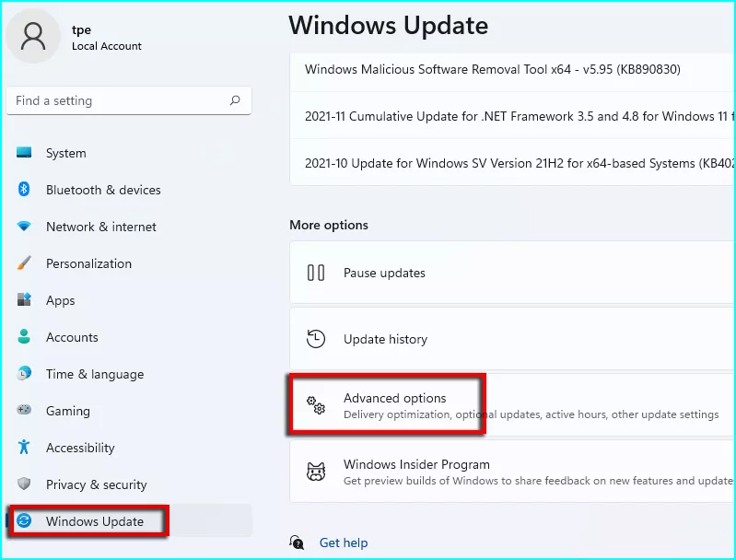736x560 pixels.
Task: Go to Bluetooth & devices
Action: coord(129,190)
